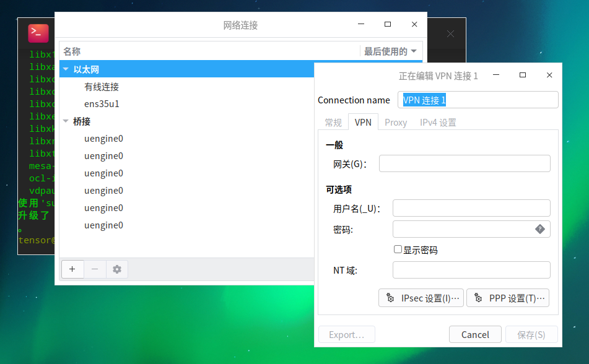Open the gear icon to edit selected connection
This screenshot has width=589, height=364.
coord(116,269)
